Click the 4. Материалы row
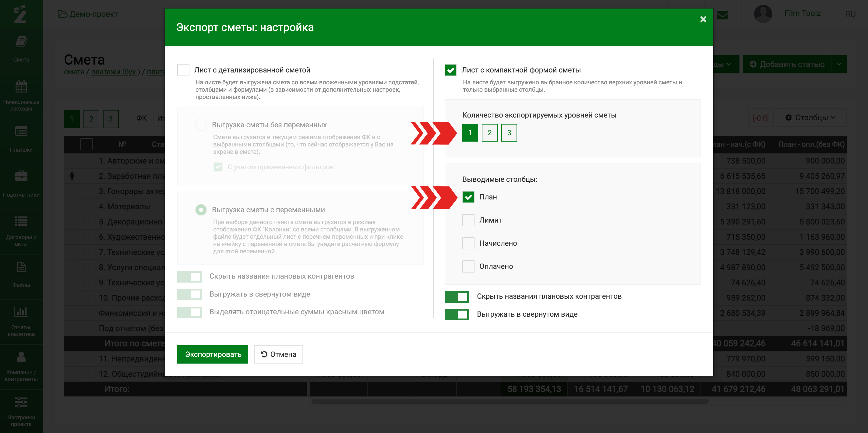 tap(124, 206)
